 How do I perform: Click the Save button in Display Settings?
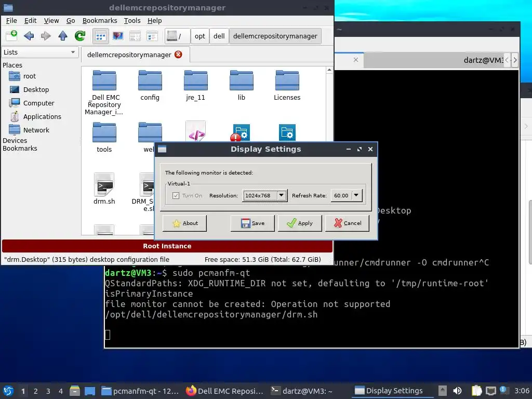pyautogui.click(x=252, y=223)
